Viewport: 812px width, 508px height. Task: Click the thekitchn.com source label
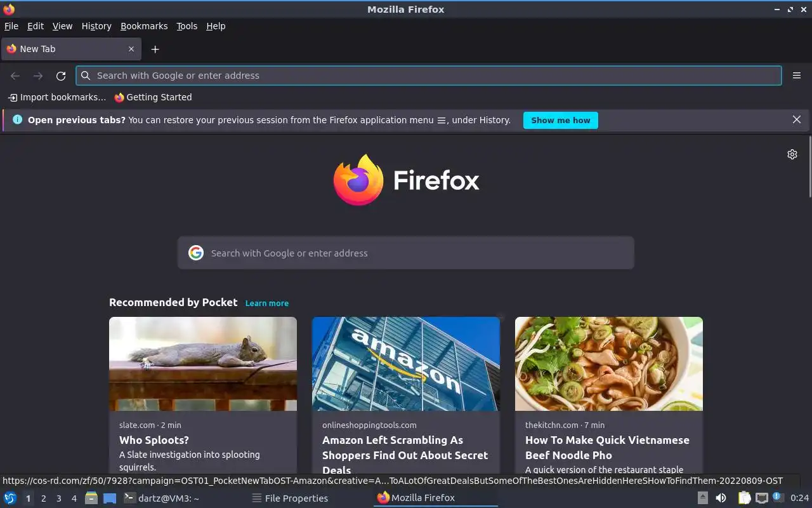[x=551, y=425]
